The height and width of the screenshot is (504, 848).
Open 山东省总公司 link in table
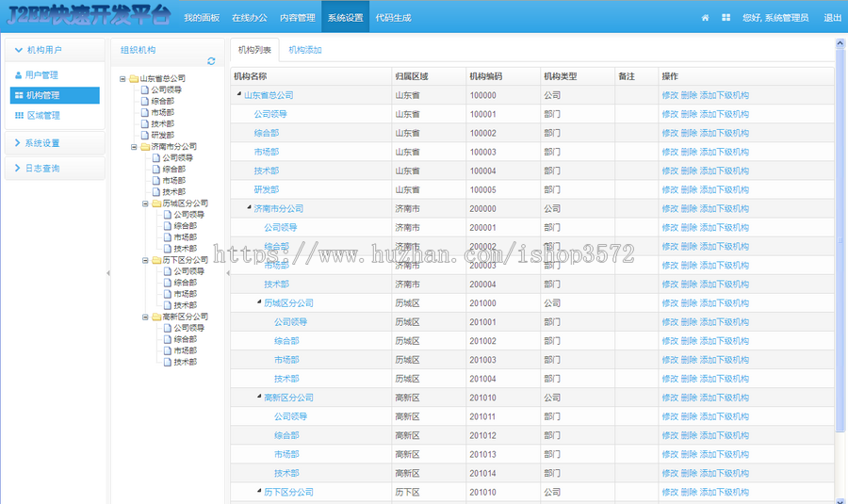269,95
